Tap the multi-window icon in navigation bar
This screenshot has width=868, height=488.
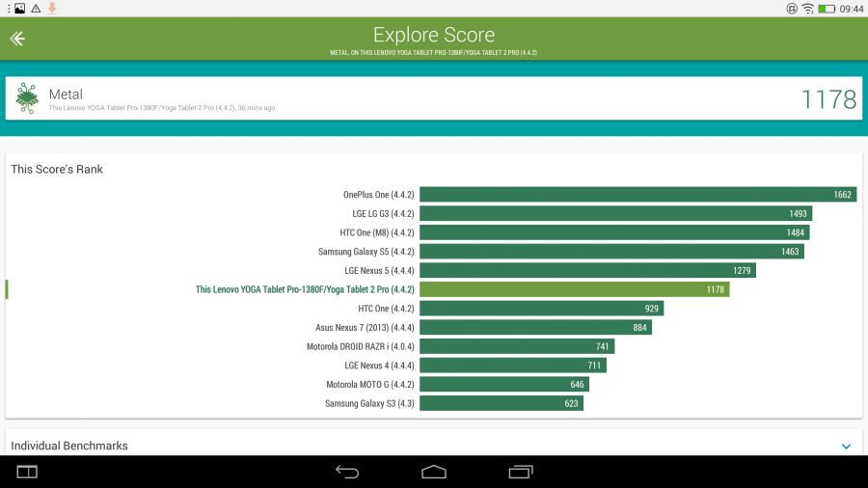[27, 472]
